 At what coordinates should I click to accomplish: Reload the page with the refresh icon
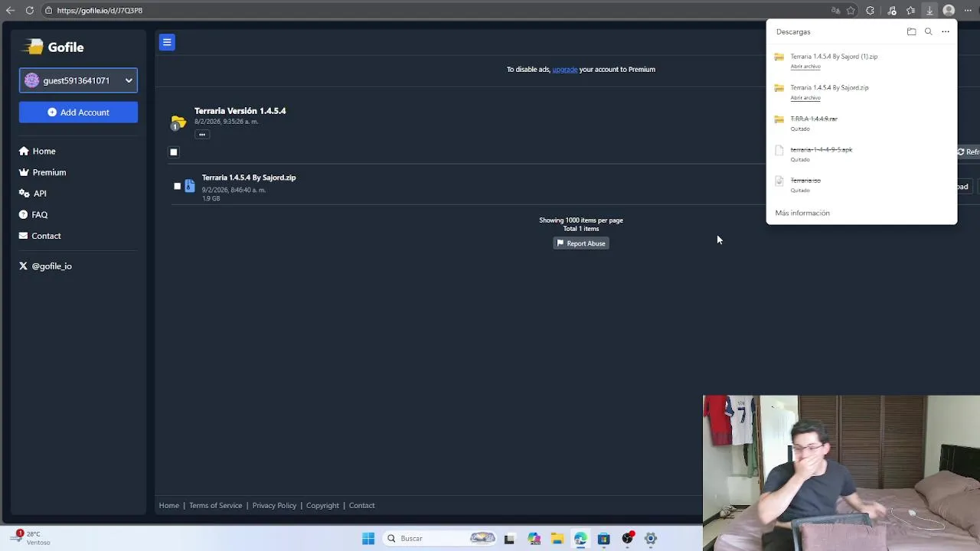pyautogui.click(x=29, y=11)
